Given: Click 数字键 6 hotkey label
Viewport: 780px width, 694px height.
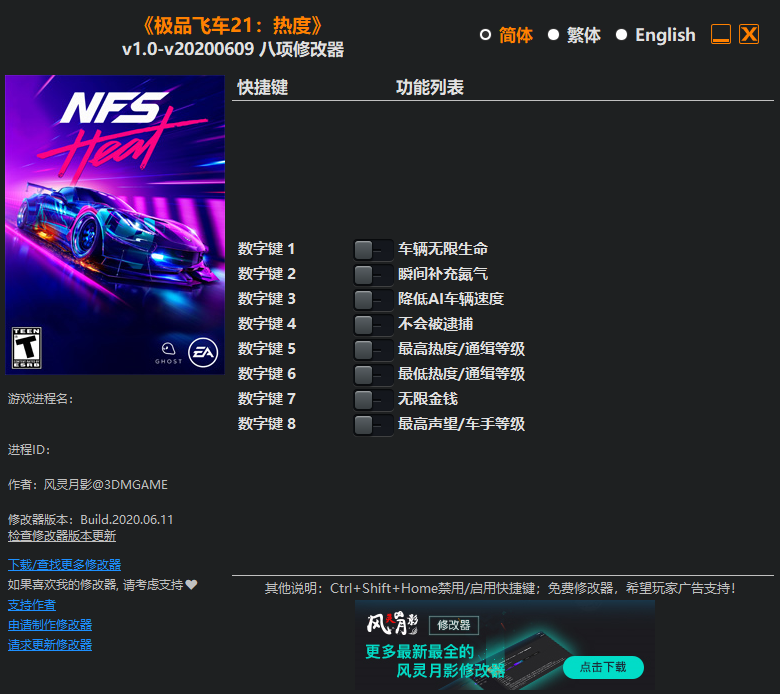Looking at the screenshot, I should (x=267, y=374).
